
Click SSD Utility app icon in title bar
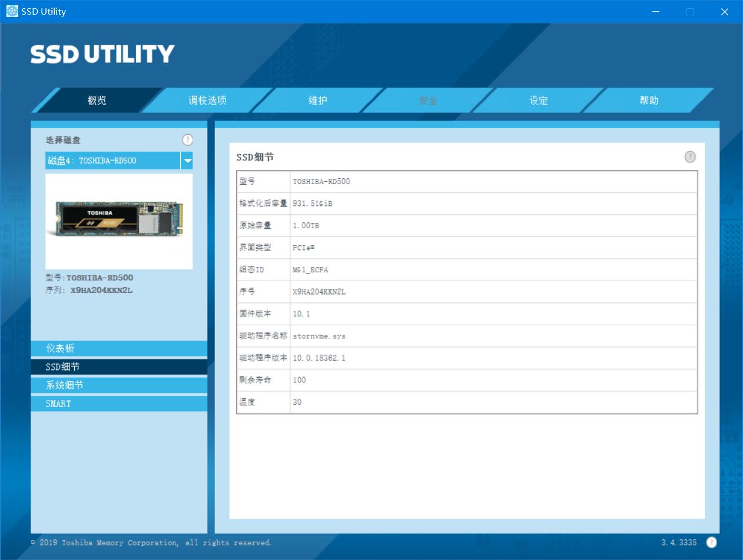[x=12, y=11]
